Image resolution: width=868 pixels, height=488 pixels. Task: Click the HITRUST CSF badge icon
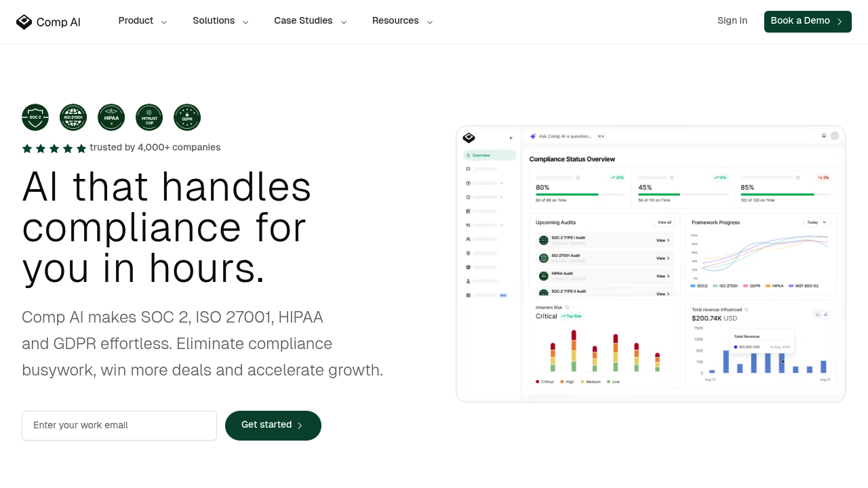point(149,117)
